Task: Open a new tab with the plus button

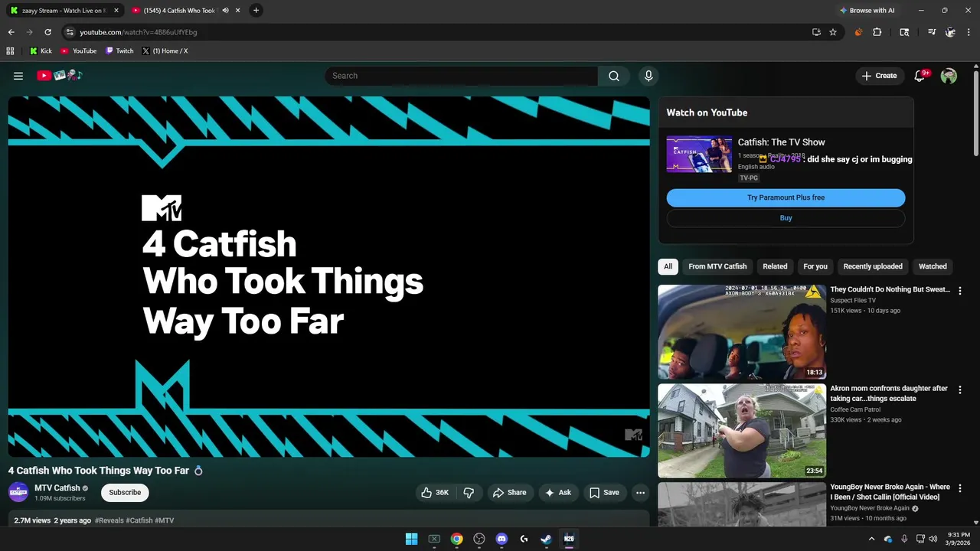Action: click(256, 11)
